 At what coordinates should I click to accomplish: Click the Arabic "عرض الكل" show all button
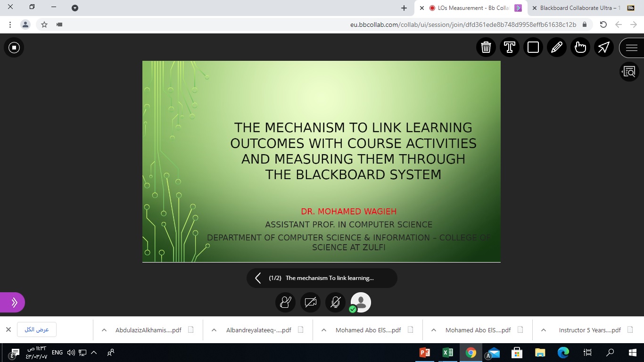pyautogui.click(x=37, y=330)
